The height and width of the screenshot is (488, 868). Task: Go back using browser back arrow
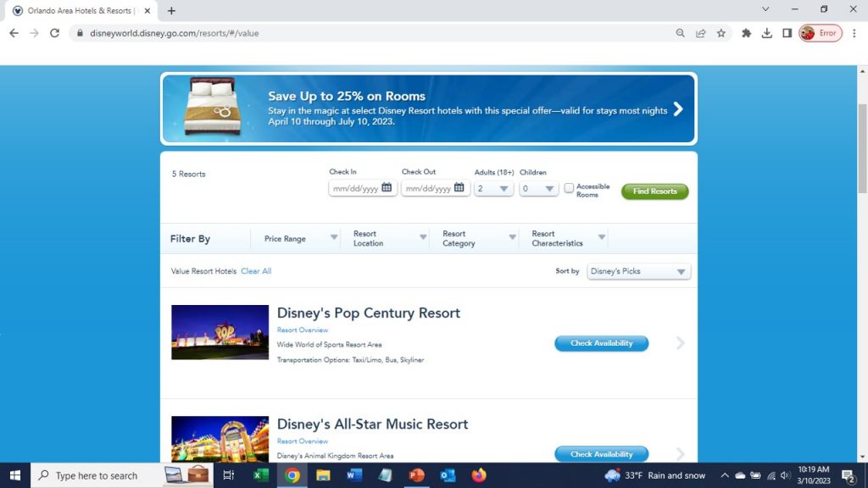pos(14,33)
